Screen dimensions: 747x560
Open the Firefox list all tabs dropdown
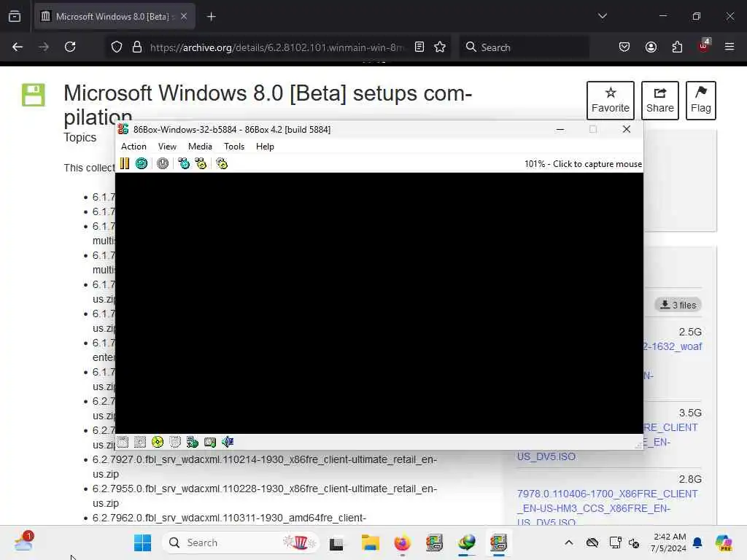click(x=602, y=16)
